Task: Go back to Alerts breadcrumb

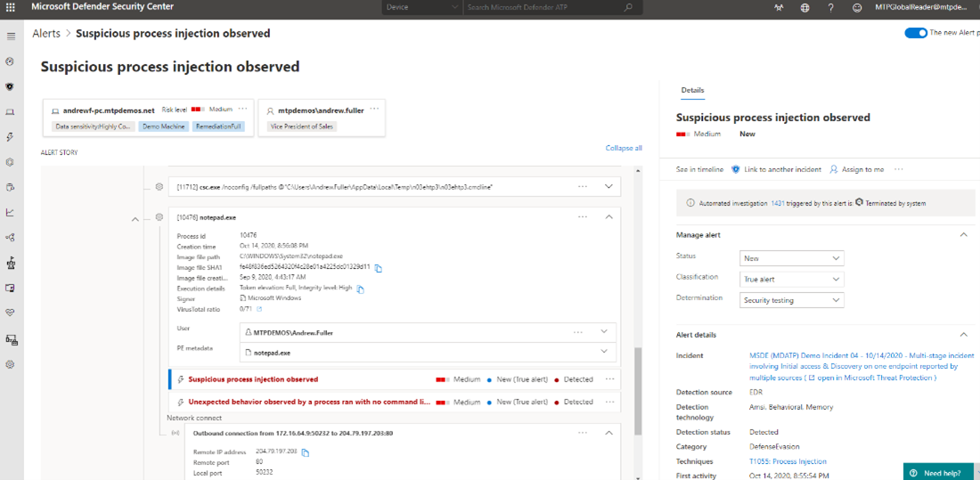Action: [x=46, y=33]
